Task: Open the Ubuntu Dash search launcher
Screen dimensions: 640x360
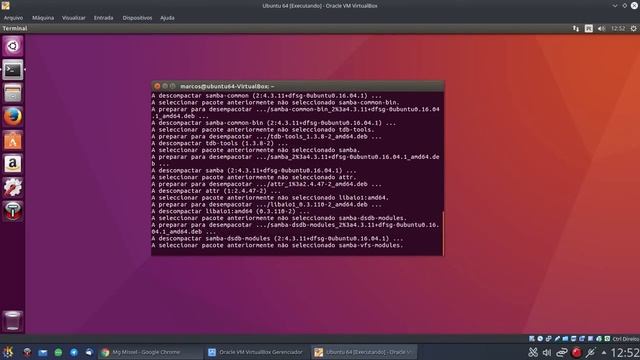Action: [13, 46]
